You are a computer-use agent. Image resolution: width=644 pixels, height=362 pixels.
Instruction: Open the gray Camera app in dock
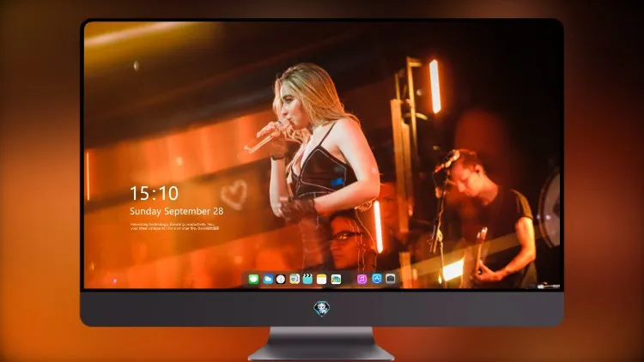pos(391,279)
